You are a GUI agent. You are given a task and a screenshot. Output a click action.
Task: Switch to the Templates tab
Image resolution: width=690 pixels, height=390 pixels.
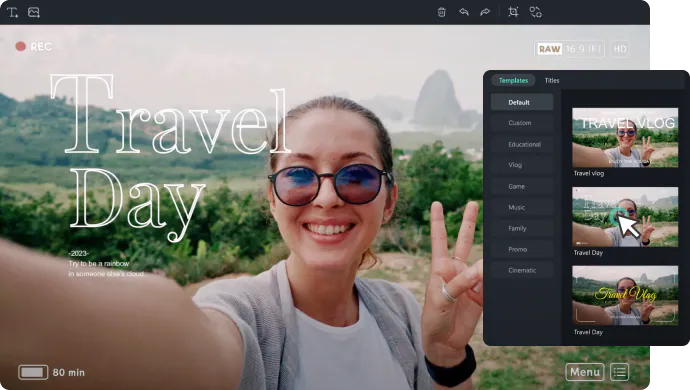tap(513, 81)
